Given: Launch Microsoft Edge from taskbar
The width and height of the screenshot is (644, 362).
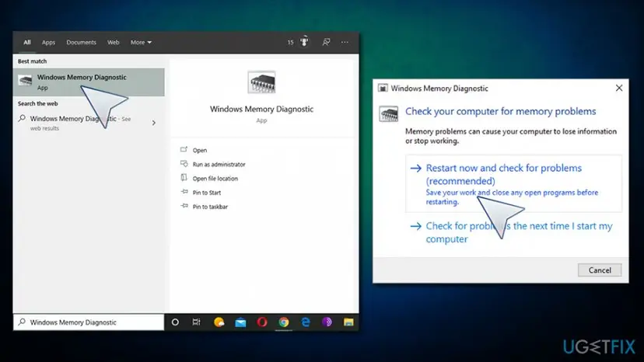Looking at the screenshot, I should (x=306, y=322).
